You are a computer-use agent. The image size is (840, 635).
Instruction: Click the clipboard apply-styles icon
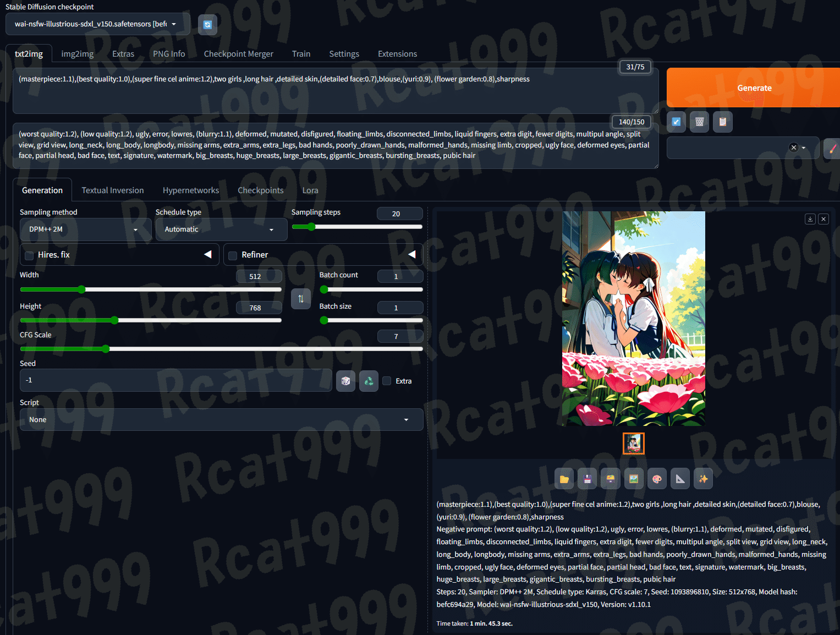coord(723,122)
